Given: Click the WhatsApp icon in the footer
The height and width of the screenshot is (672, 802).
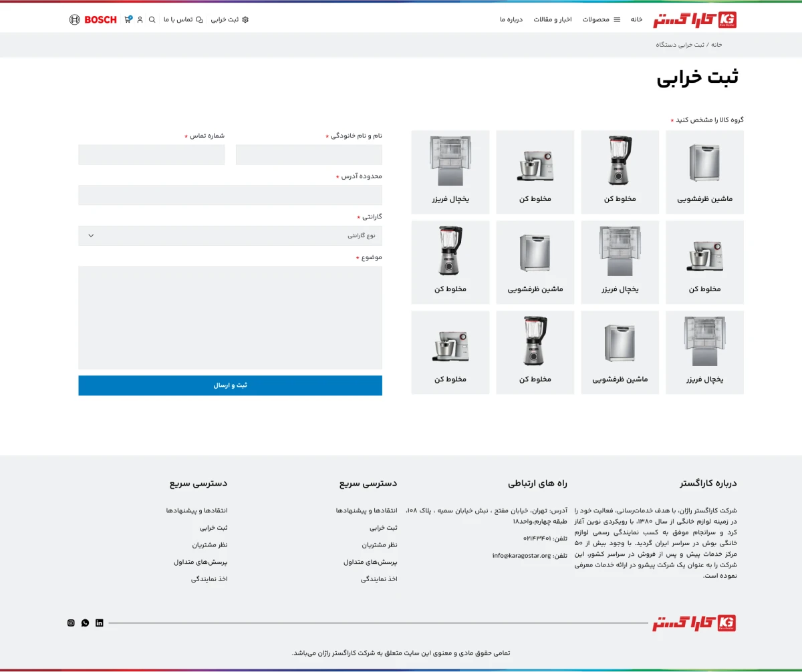Looking at the screenshot, I should [x=85, y=623].
